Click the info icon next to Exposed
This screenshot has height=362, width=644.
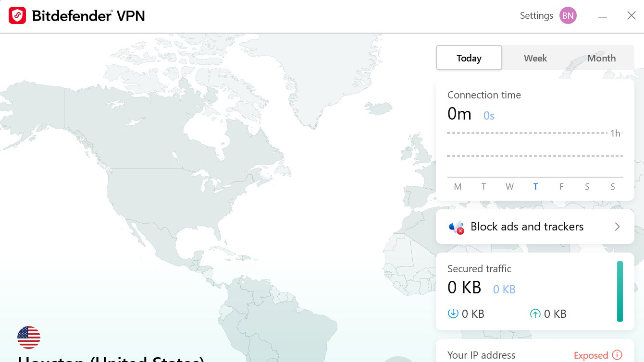(x=617, y=355)
